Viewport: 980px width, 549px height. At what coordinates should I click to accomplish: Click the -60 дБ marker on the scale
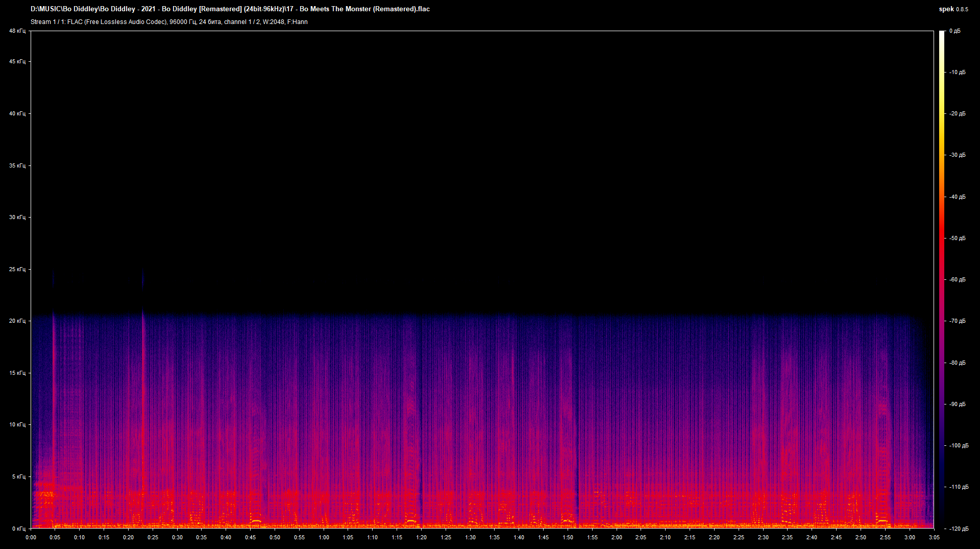[x=957, y=280]
